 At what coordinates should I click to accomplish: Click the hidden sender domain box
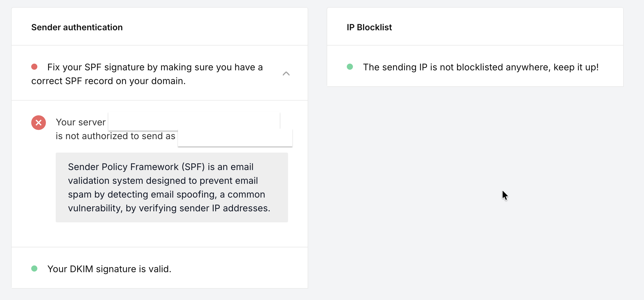point(235,138)
